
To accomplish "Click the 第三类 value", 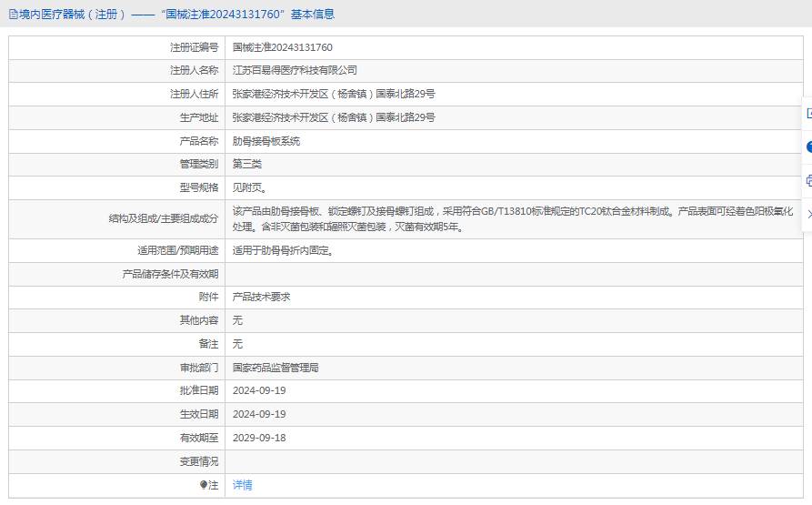I will [247, 164].
